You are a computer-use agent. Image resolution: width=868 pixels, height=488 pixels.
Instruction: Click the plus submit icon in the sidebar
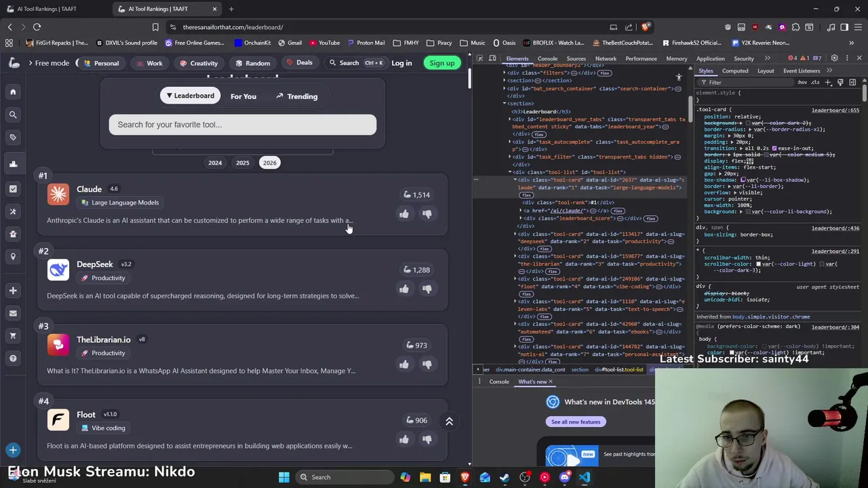(13, 290)
